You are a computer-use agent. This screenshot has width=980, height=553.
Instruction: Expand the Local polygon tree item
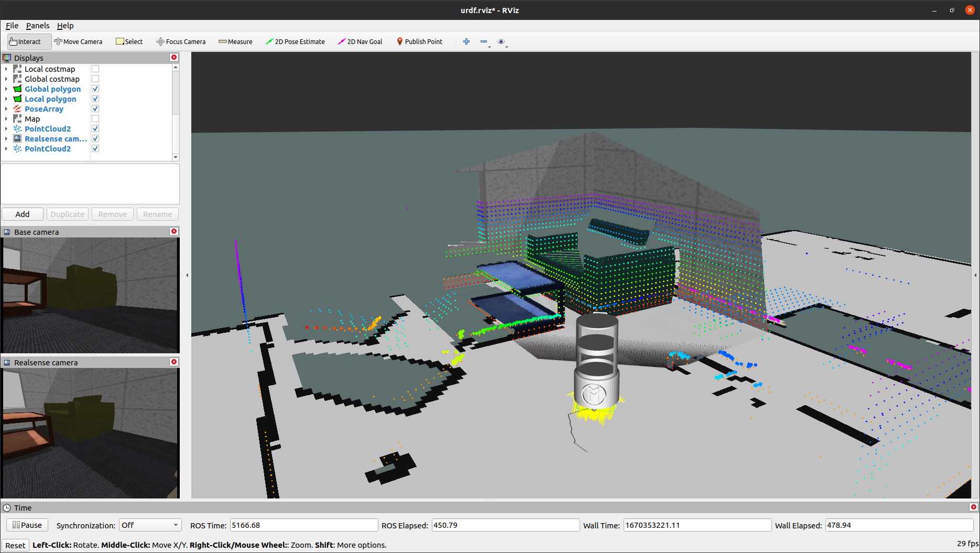6,99
